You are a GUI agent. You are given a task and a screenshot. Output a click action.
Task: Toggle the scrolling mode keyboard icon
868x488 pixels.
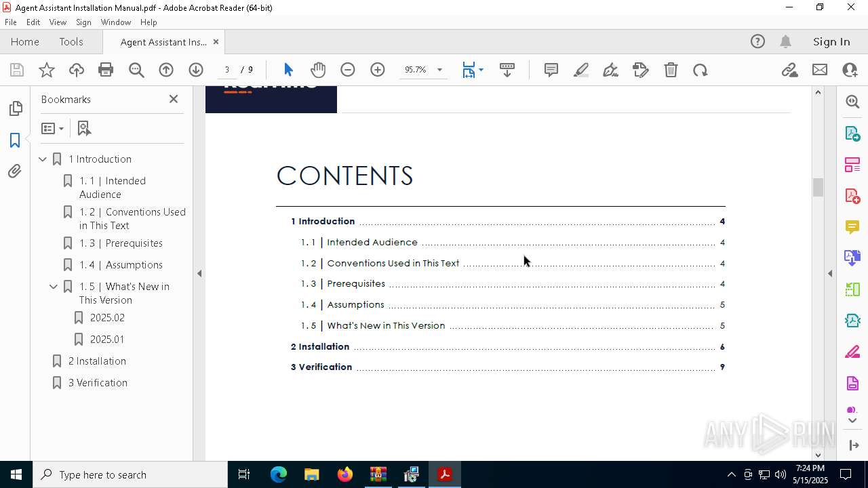(x=507, y=70)
